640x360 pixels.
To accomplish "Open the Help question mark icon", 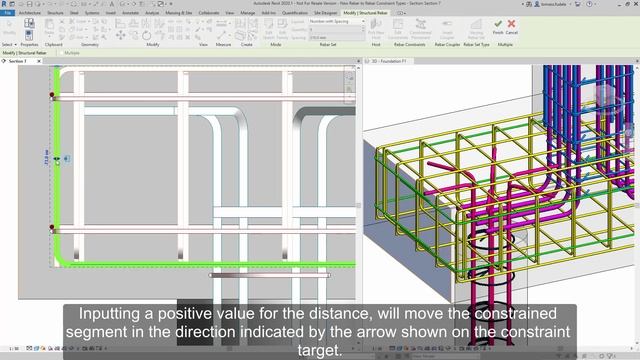I will tap(589, 4).
